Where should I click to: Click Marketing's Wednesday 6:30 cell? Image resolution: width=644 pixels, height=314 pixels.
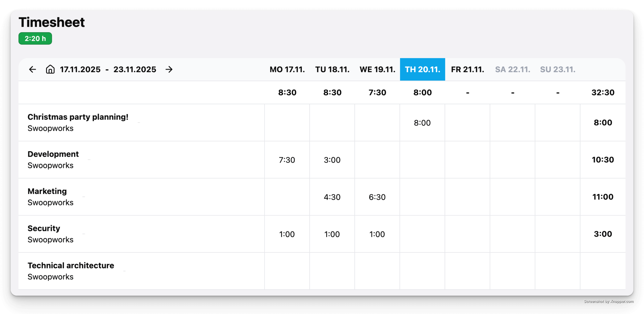tap(377, 197)
